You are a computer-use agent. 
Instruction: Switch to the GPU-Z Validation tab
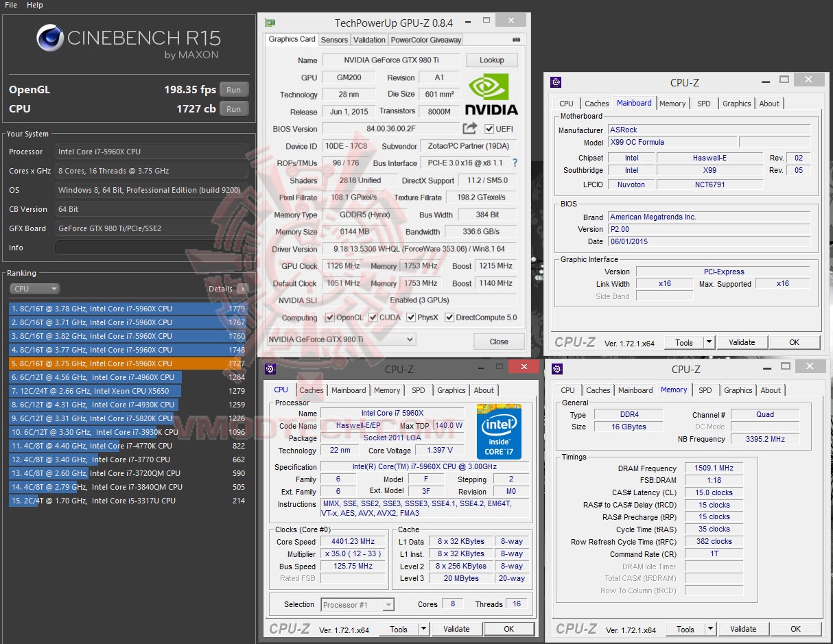369,40
